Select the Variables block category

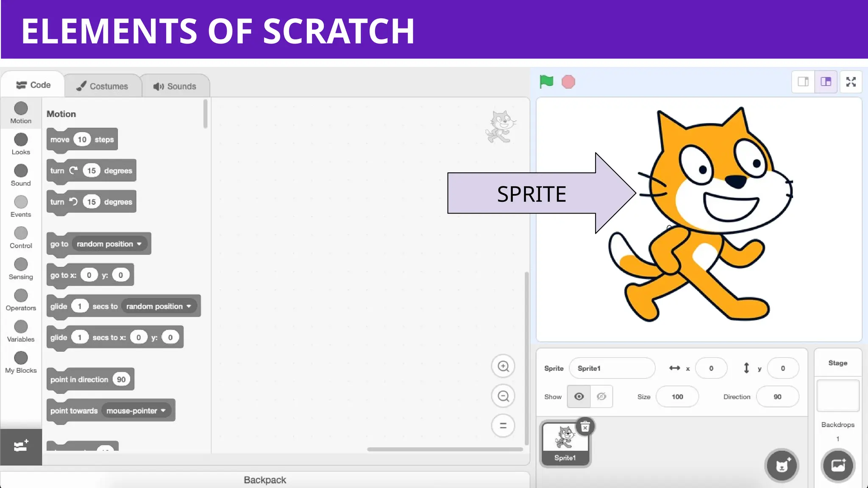[21, 331]
